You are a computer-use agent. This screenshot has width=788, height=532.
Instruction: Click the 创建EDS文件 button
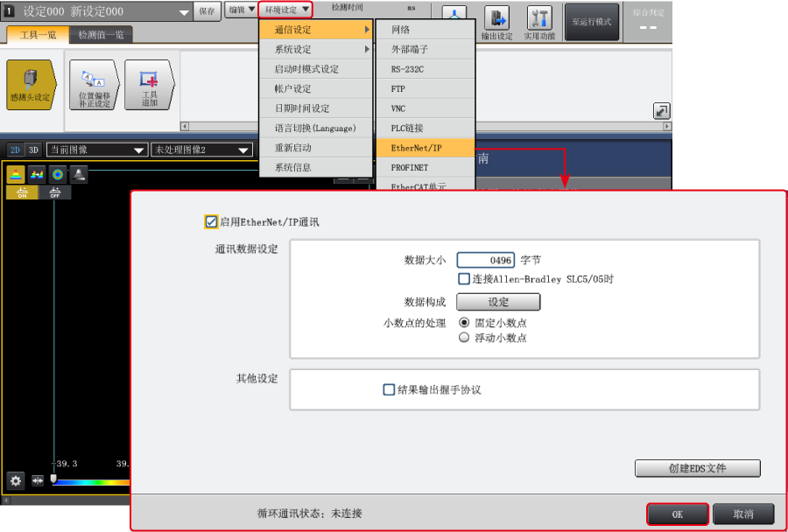[697, 468]
